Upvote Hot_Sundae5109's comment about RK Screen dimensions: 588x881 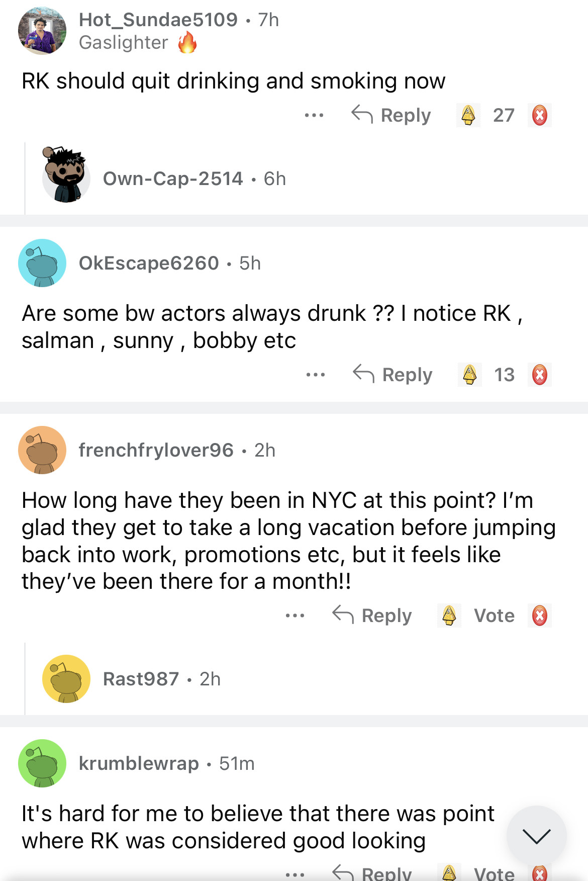click(x=468, y=115)
